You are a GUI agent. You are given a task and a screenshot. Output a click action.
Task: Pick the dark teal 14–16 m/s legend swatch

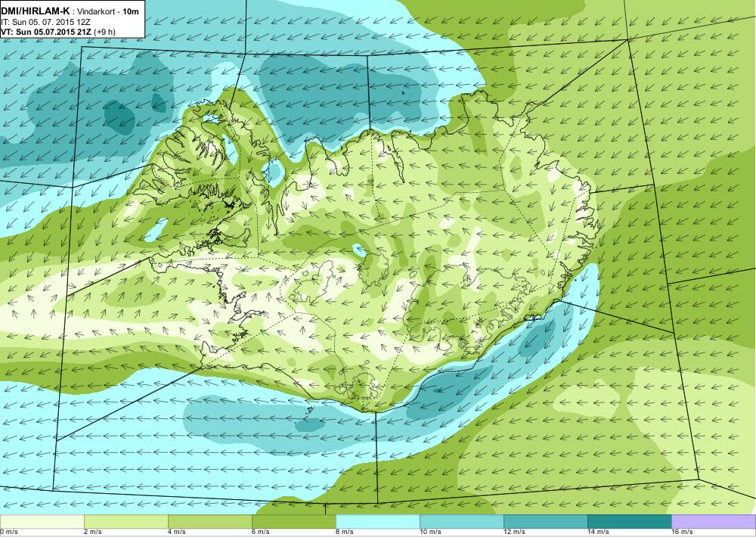point(630,522)
